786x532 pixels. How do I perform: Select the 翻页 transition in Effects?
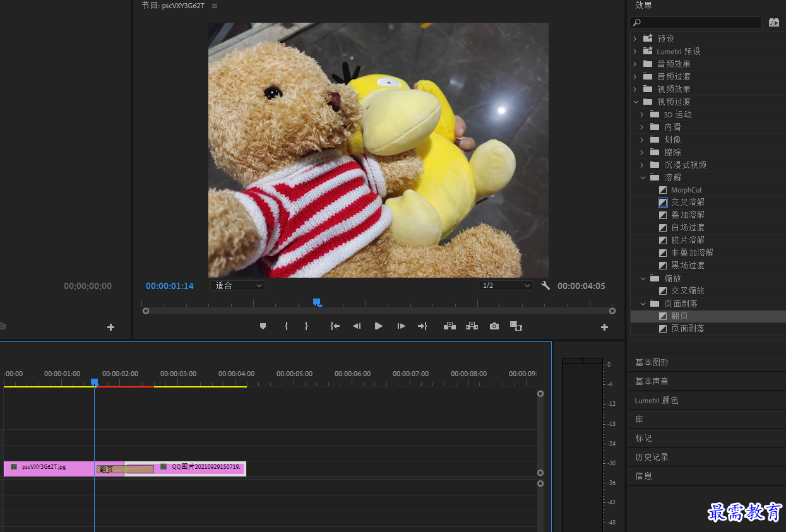679,316
